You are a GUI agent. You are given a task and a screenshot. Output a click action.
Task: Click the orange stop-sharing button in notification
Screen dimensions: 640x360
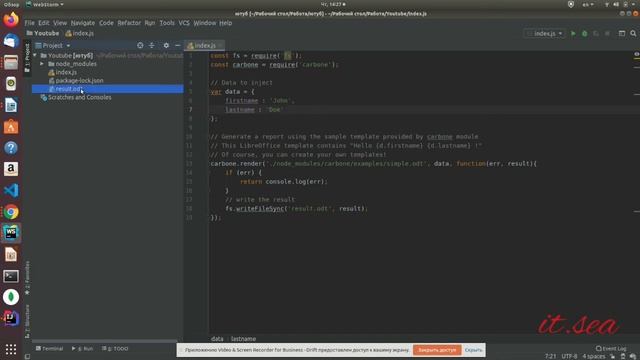(x=437, y=350)
